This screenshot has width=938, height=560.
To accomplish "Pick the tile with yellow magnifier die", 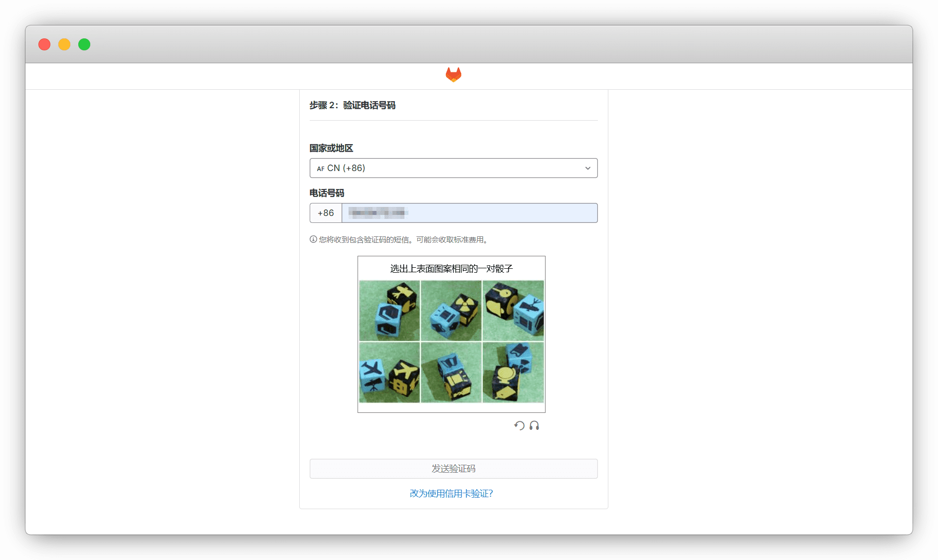I will point(513,310).
